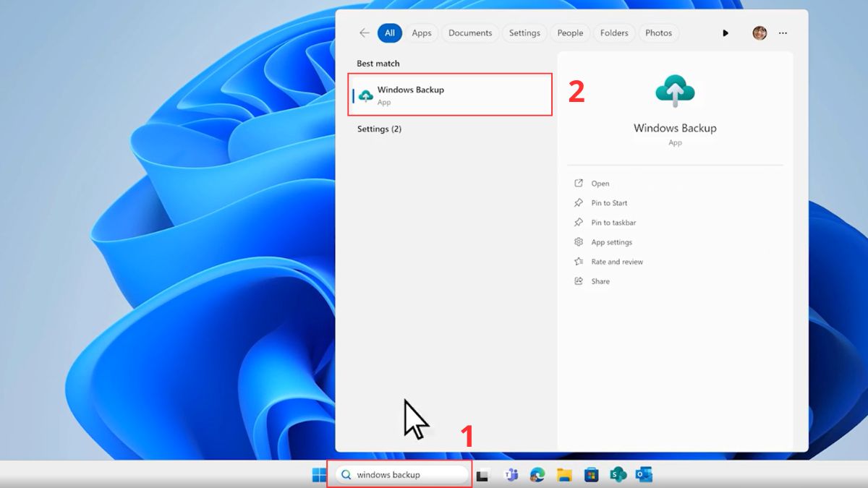Switch to the Photos filter tab
This screenshot has height=488, width=868.
point(659,33)
